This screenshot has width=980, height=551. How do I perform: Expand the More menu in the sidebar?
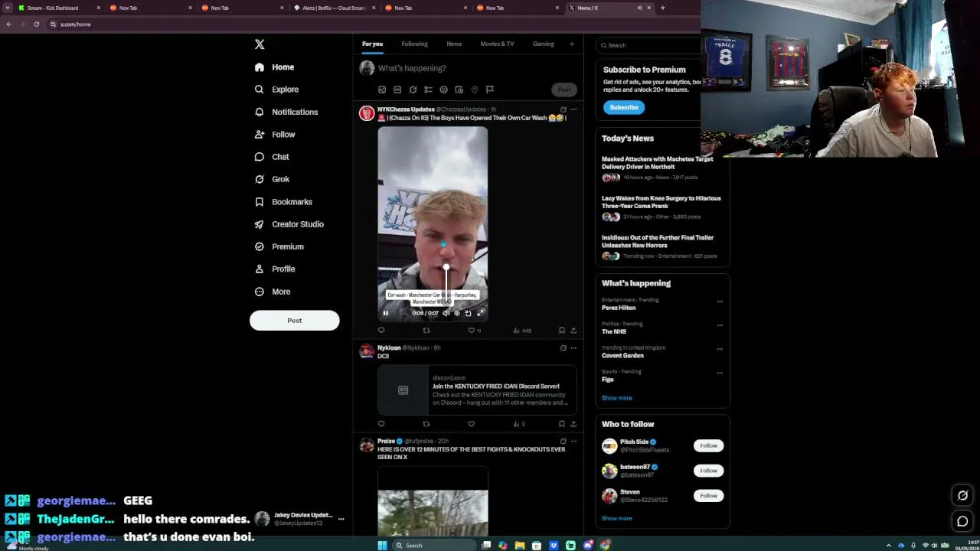(x=272, y=292)
